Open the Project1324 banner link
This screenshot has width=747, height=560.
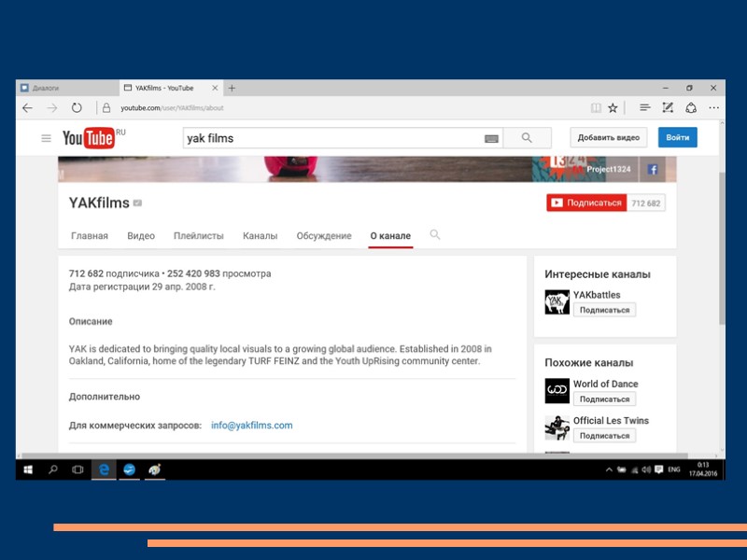(609, 169)
